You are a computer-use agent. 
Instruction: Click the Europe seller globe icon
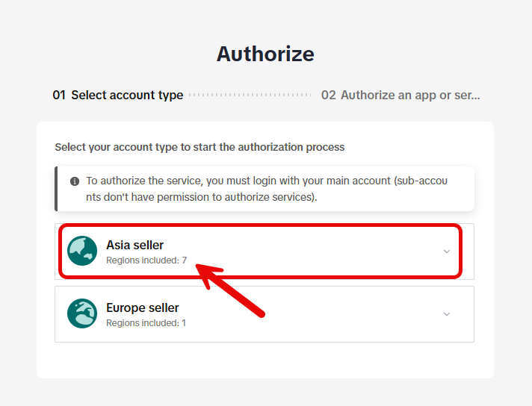(x=82, y=313)
